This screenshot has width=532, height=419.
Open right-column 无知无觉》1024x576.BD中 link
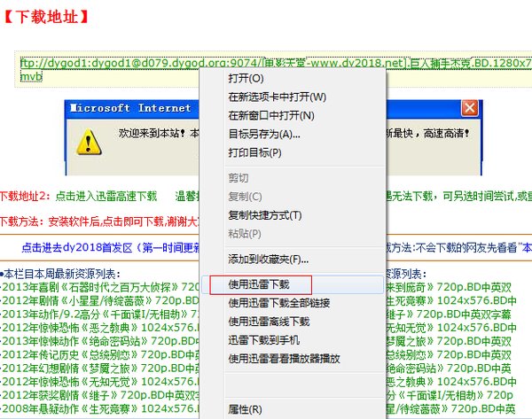pos(451,328)
